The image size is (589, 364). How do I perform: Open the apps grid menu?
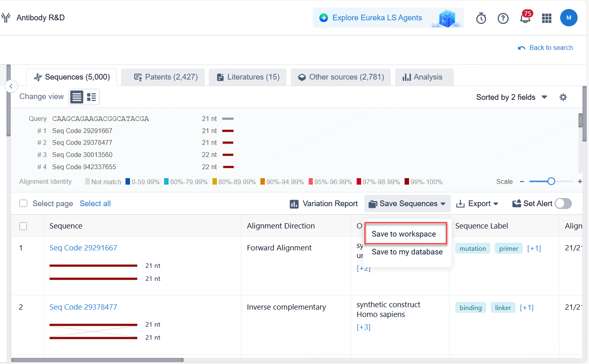pos(547,18)
